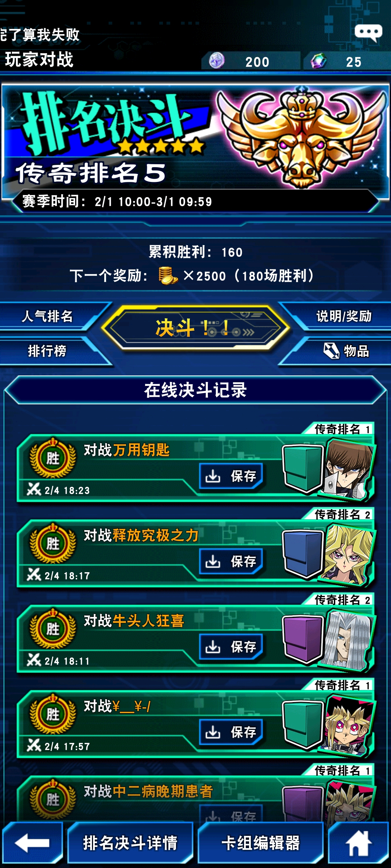Open the blue deck box from 18:17 duel
This screenshot has width=391, height=868.
pyautogui.click(x=303, y=554)
